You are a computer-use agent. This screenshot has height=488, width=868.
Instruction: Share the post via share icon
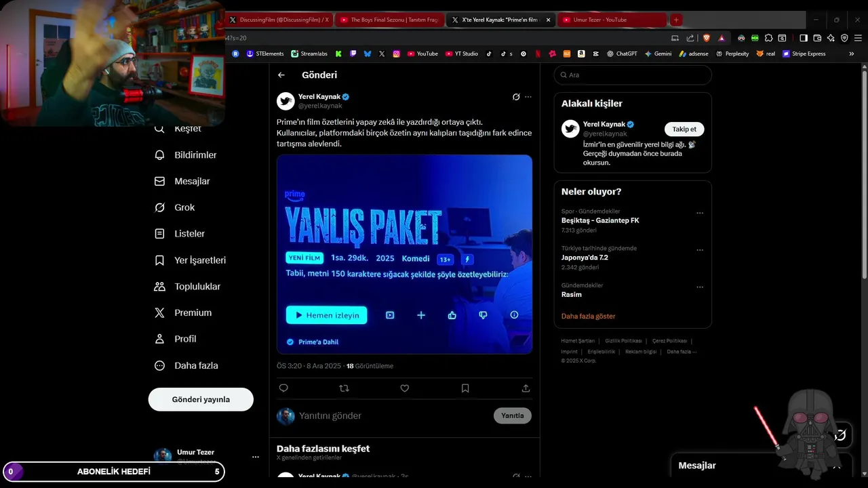tap(526, 388)
